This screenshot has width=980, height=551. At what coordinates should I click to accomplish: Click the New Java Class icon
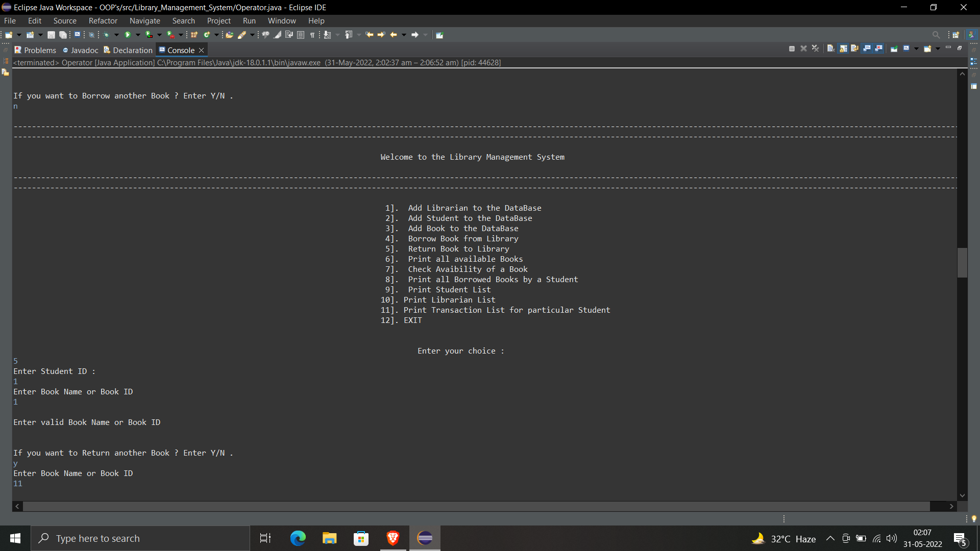point(207,35)
